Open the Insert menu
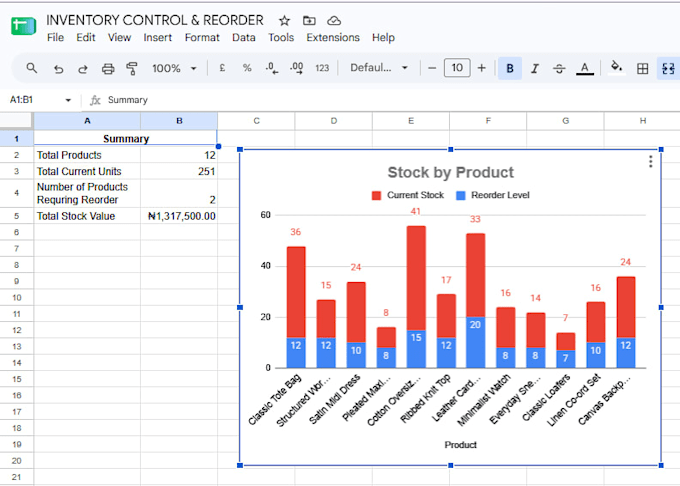Viewport: 680px width, 486px height. point(157,38)
